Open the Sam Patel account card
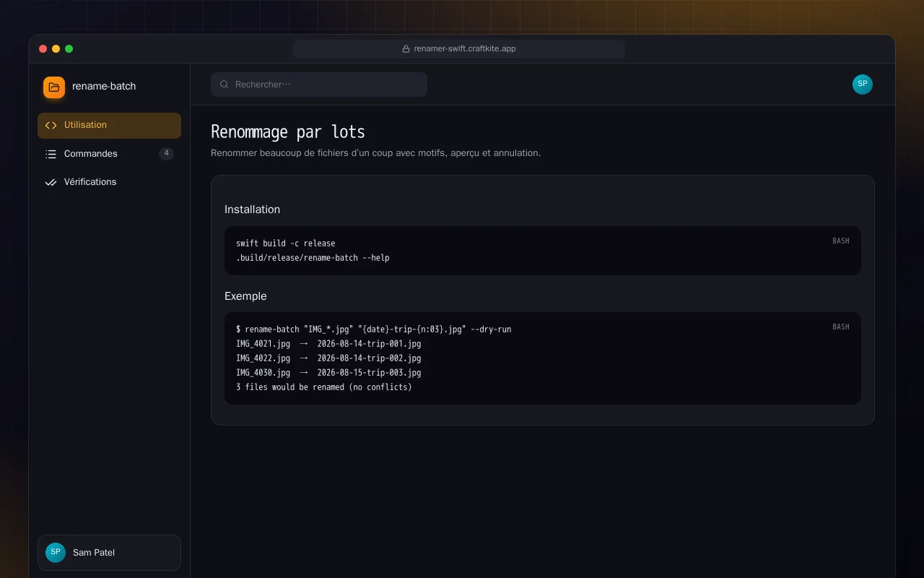The height and width of the screenshot is (578, 924). (x=109, y=553)
